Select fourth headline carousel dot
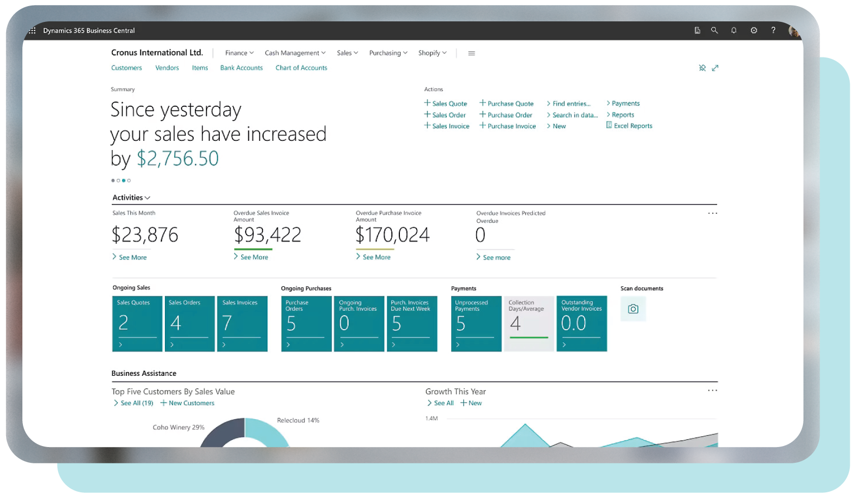864x504 pixels. [x=129, y=181]
